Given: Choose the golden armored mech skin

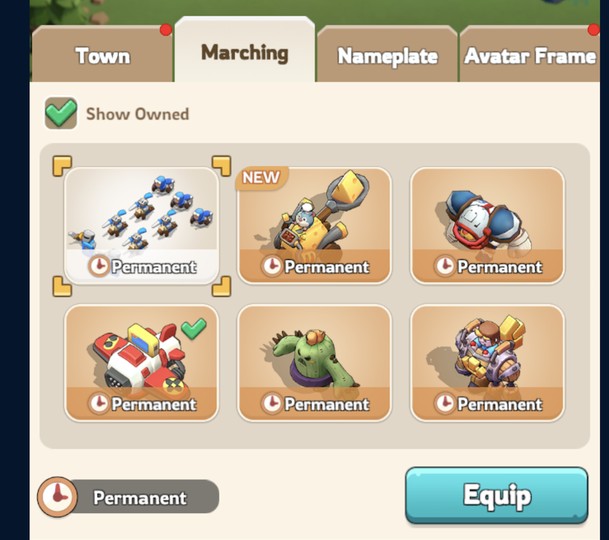Looking at the screenshot, I should [x=487, y=363].
